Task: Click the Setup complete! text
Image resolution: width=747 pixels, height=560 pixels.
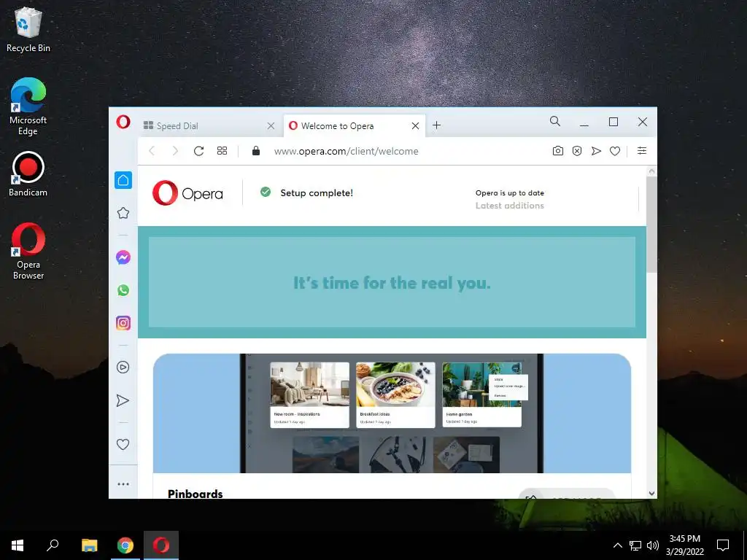Action: 317,192
